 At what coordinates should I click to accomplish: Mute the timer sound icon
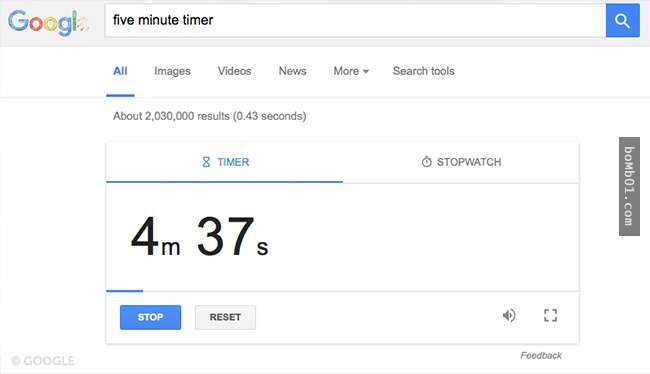click(x=509, y=316)
